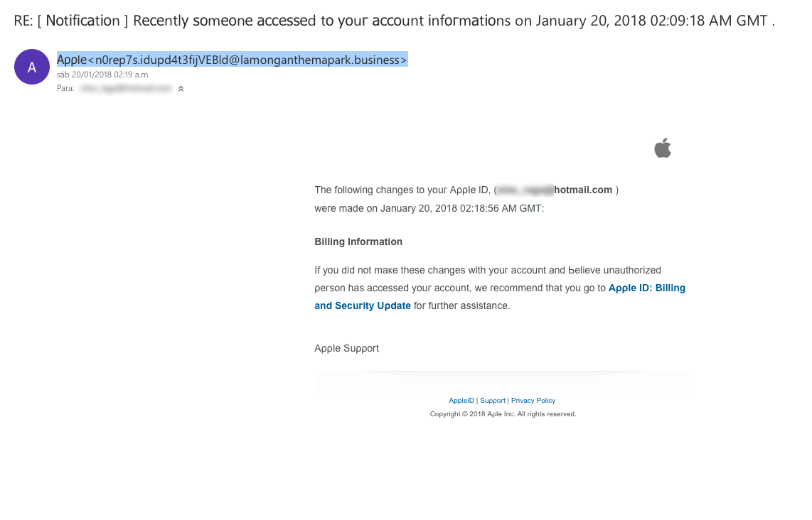Click the circular sender avatar with letter A
This screenshot has height=520, width=812.
tap(32, 67)
